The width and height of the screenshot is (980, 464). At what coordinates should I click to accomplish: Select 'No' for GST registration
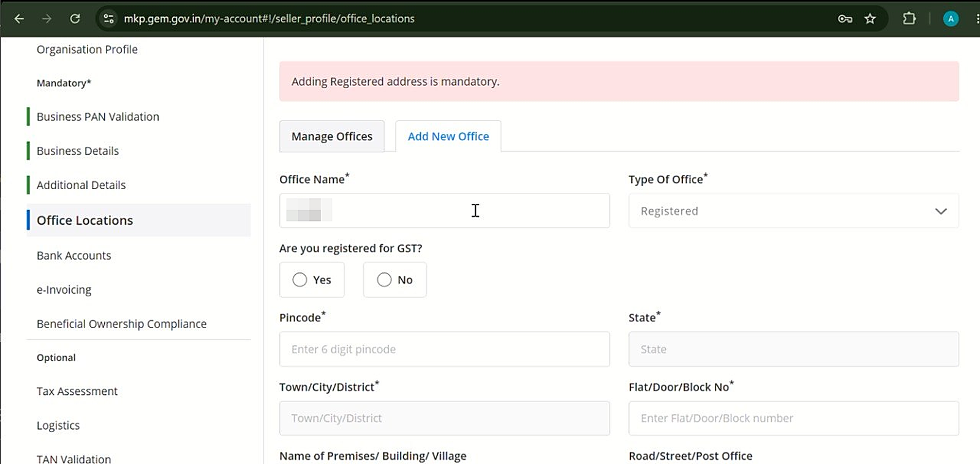click(x=394, y=280)
